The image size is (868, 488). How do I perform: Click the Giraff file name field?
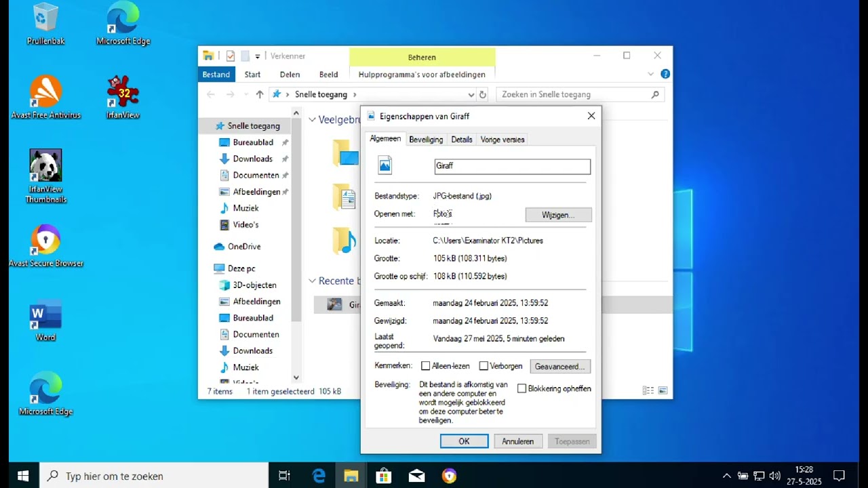pyautogui.click(x=512, y=166)
